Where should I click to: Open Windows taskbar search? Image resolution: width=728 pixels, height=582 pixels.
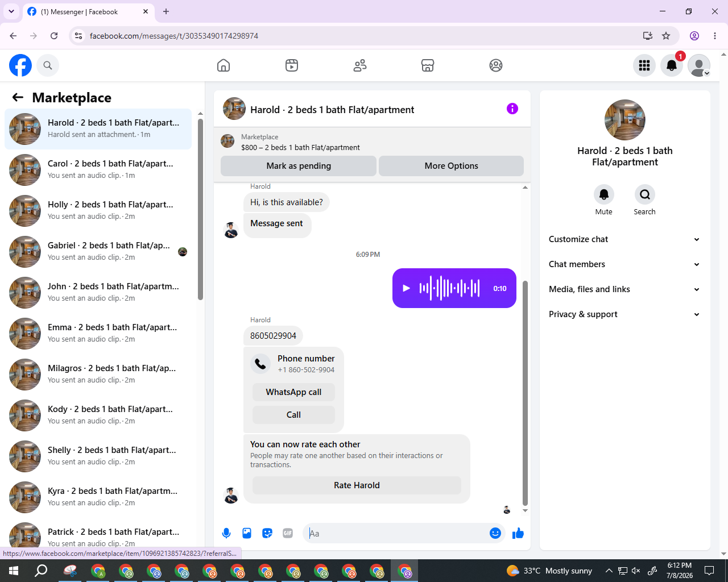41,571
